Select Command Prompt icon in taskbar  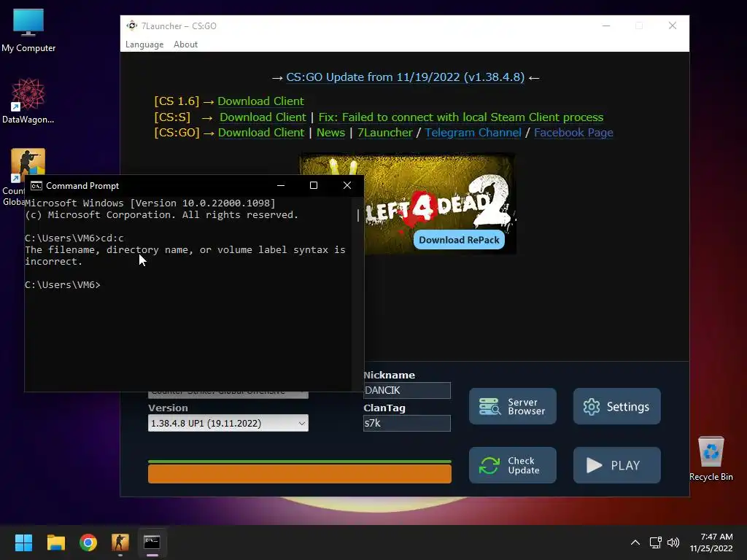[152, 542]
